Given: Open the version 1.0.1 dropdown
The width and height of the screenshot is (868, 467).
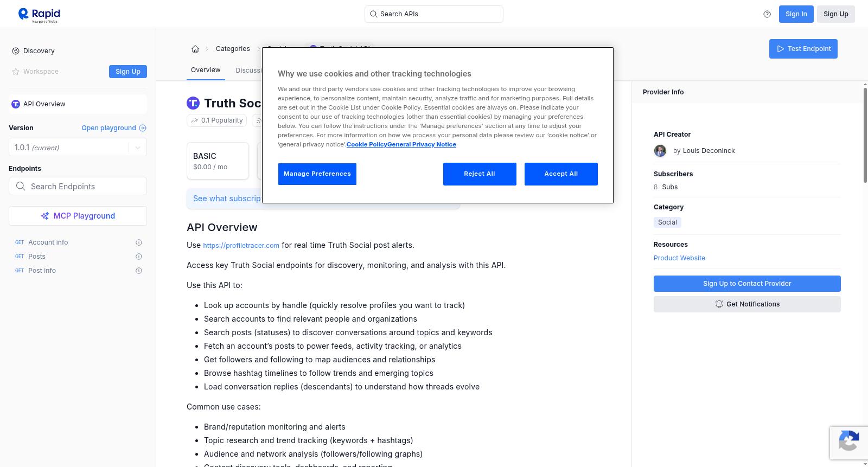Looking at the screenshot, I should [78, 148].
